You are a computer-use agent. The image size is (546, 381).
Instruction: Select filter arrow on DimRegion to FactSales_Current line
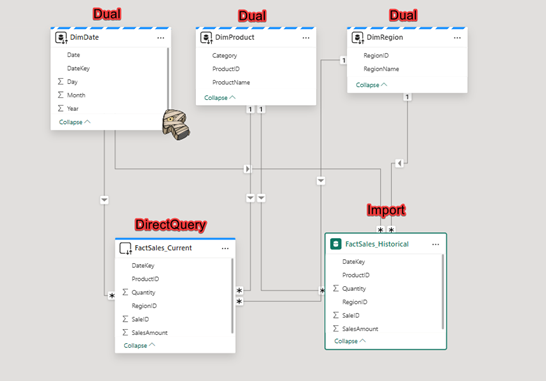(321, 181)
